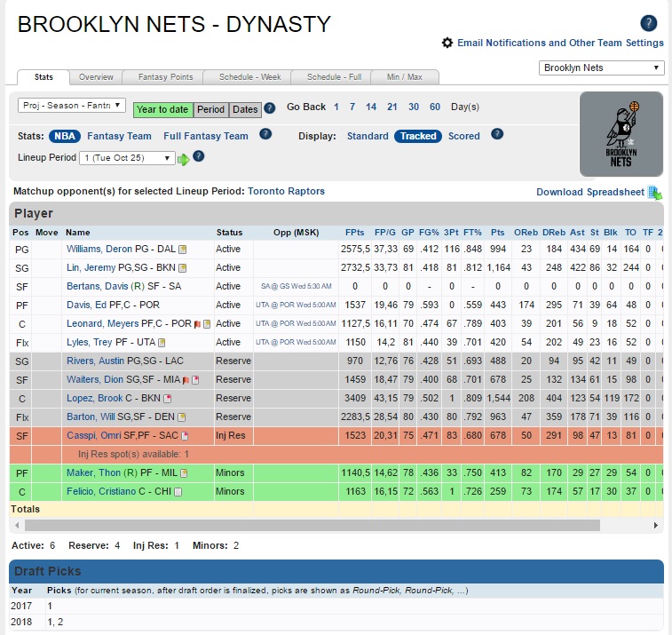Click the Download Spreadsheet link text
This screenshot has width=672, height=635.
click(590, 192)
